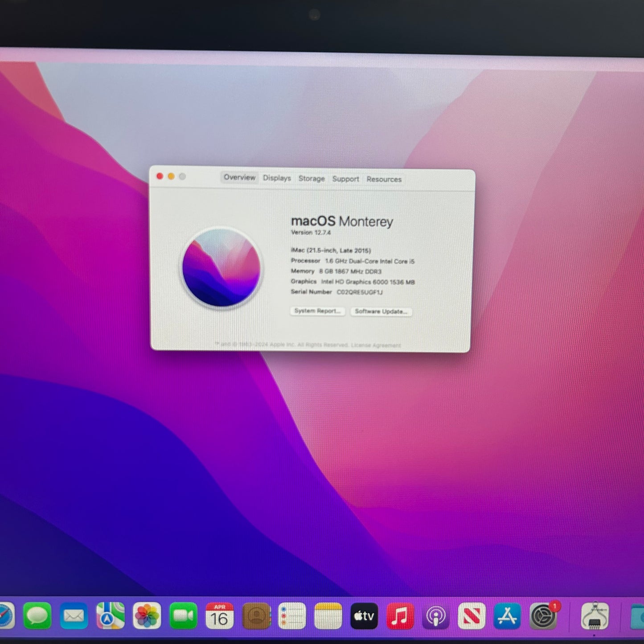Click the Software Update button

(381, 312)
